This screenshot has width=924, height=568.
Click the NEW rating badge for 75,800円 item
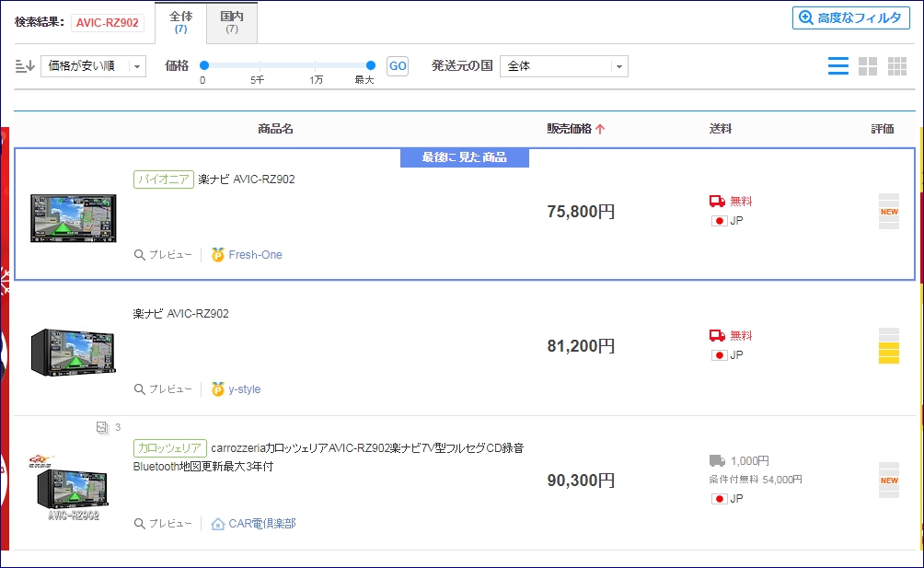point(889,212)
